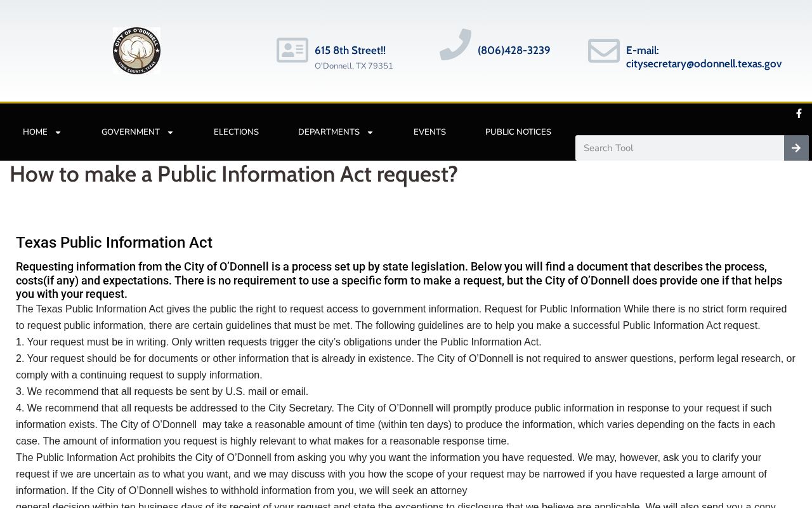812x508 pixels.
Task: Click the envelope email icon
Action: (604, 51)
